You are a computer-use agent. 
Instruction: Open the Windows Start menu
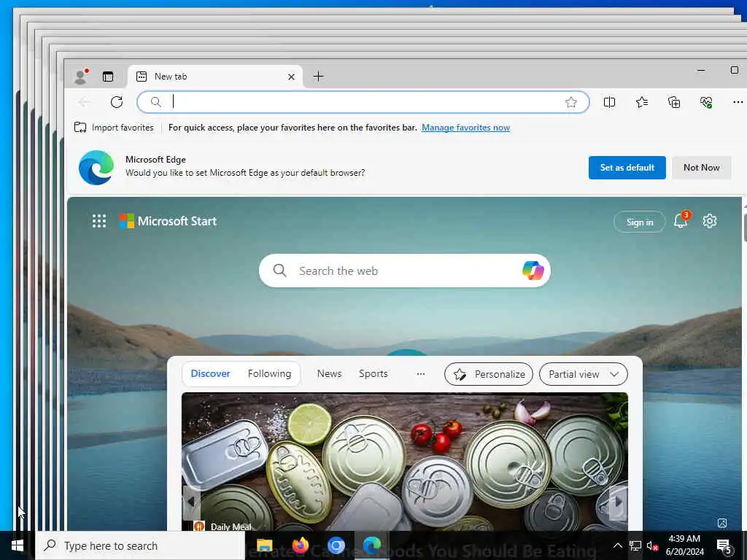click(x=18, y=545)
